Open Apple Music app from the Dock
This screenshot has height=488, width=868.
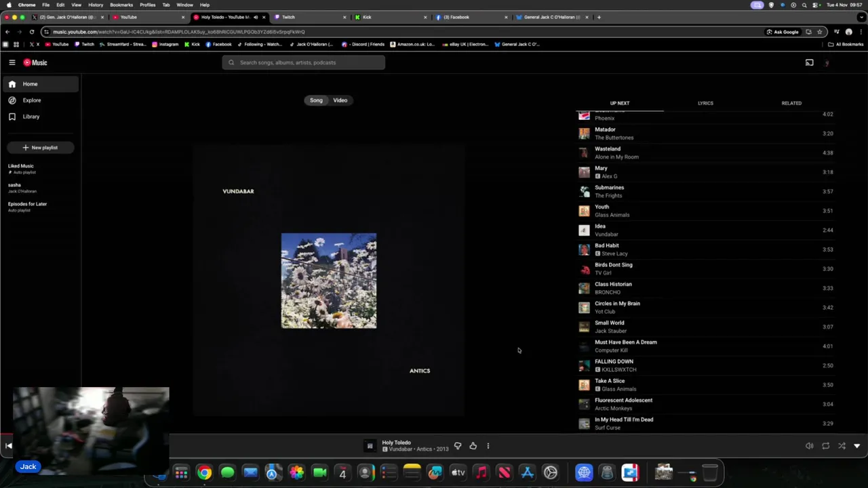(x=481, y=472)
